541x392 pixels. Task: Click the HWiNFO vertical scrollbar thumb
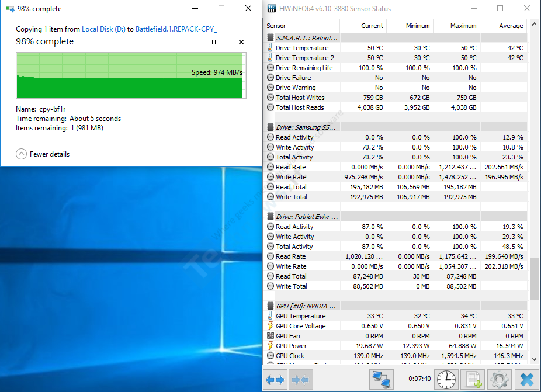click(534, 279)
